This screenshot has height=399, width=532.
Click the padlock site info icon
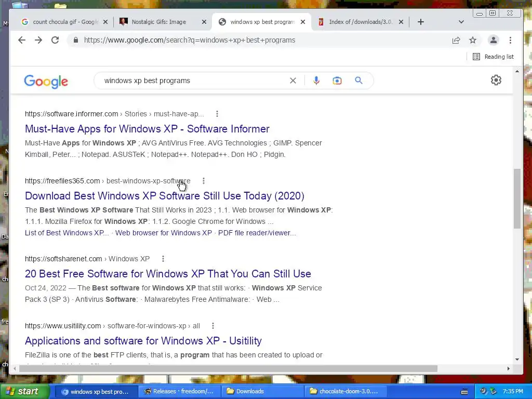76,40
